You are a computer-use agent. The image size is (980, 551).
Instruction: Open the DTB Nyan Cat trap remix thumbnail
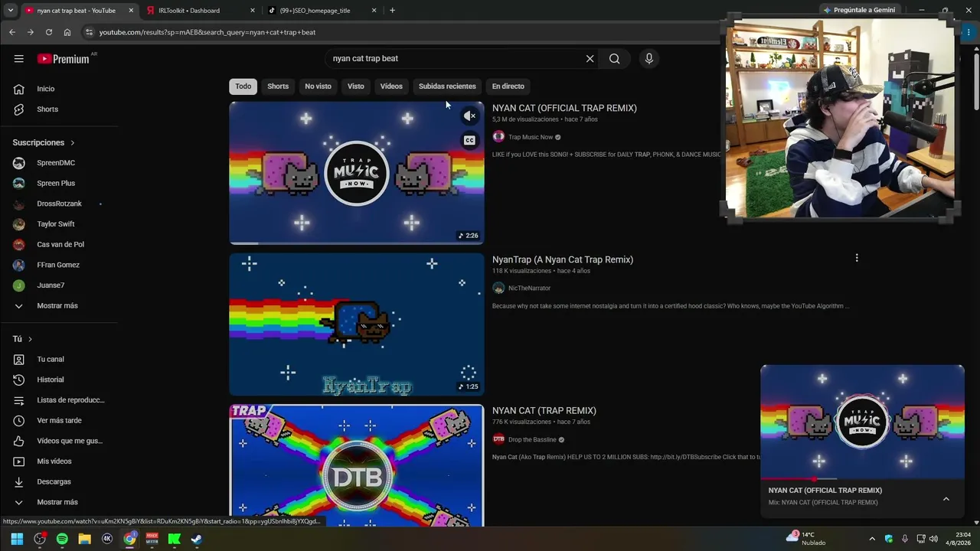357,466
